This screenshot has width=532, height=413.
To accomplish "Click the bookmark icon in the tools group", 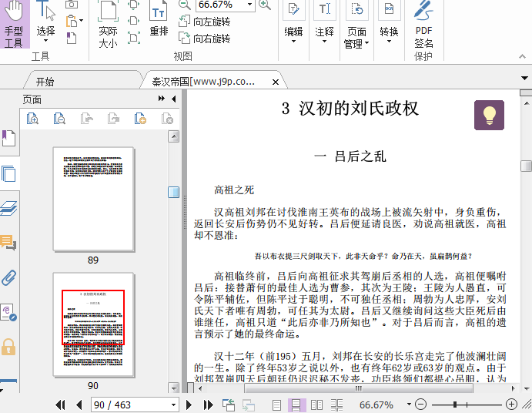I will pos(72,38).
